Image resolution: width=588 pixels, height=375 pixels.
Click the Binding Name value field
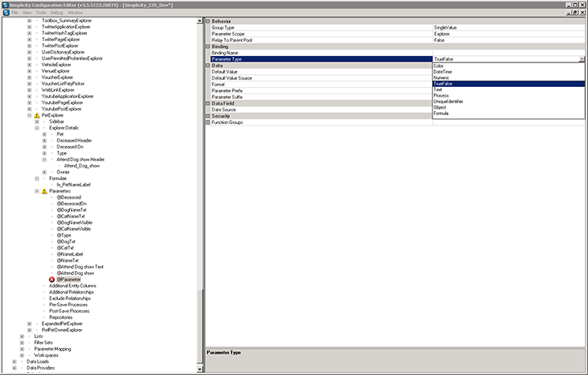click(x=509, y=53)
